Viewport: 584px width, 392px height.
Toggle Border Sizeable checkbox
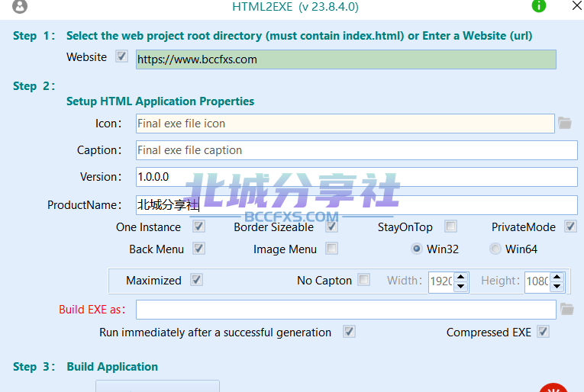331,227
